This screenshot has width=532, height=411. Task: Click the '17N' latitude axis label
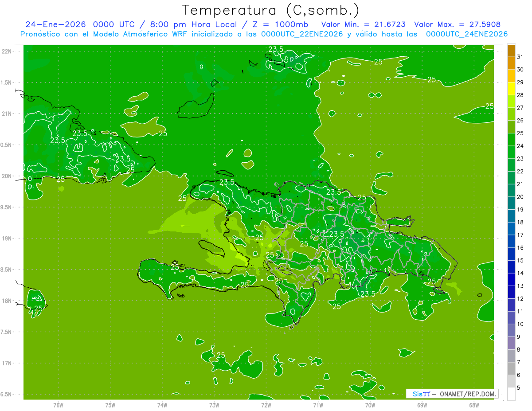(x=8, y=363)
